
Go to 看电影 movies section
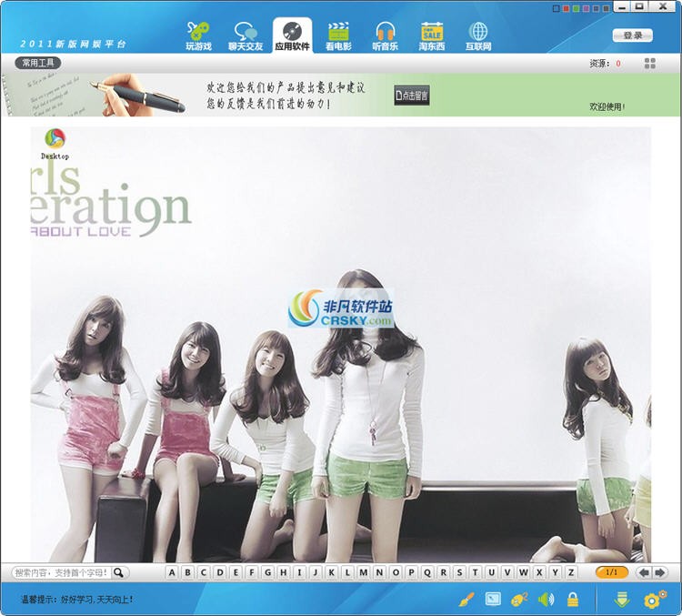click(x=338, y=35)
